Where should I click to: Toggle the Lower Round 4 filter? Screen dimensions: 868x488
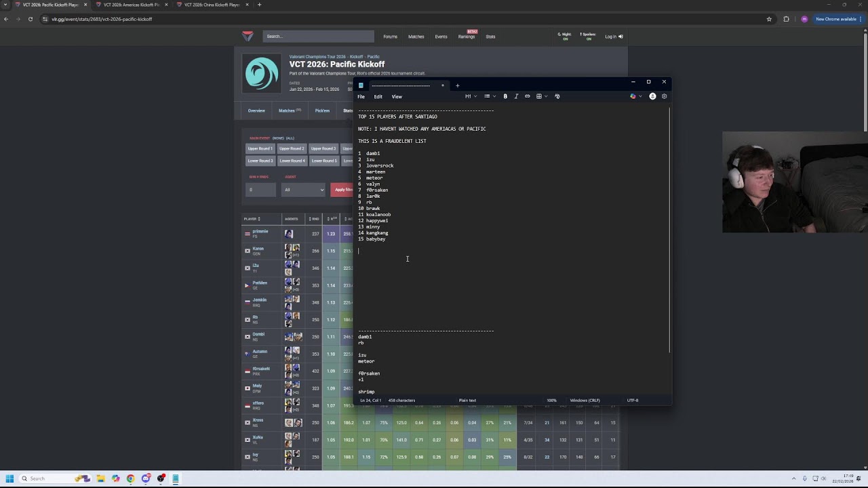292,161
